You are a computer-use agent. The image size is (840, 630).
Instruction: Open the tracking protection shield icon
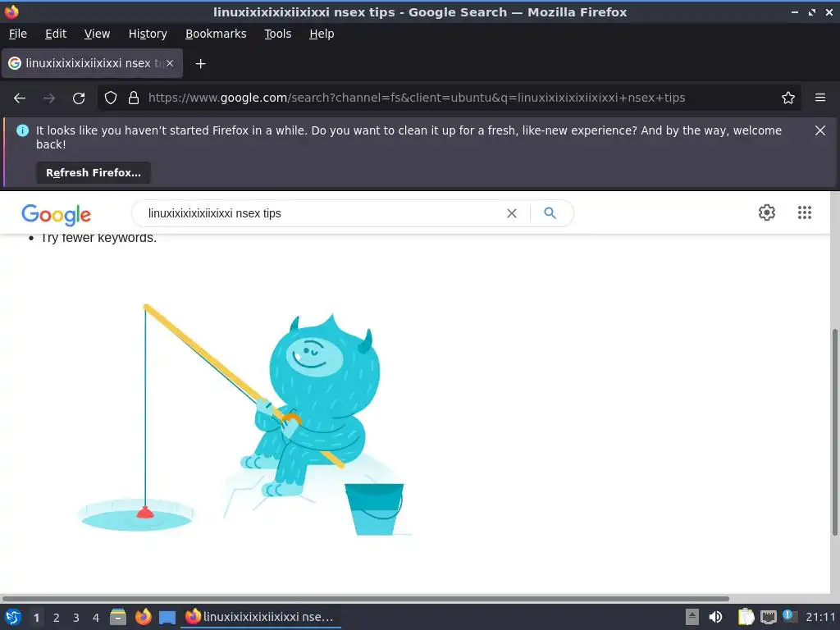coord(111,98)
